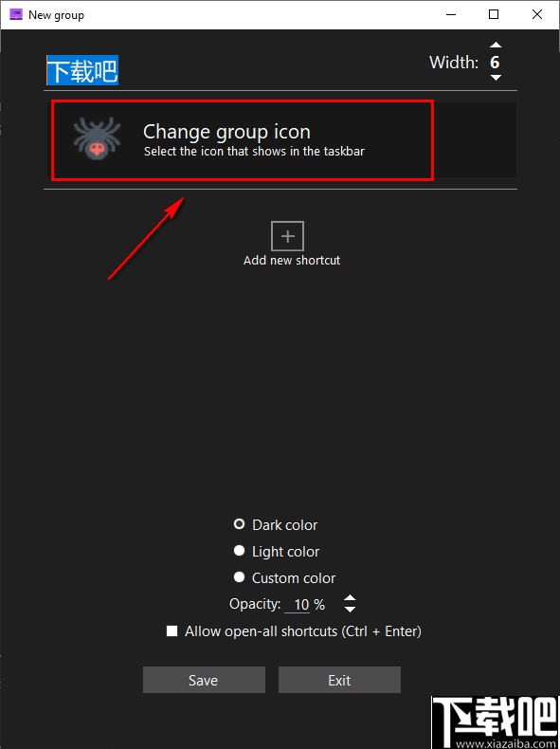
Task: Increase Opacity with the up arrow
Action: (350, 598)
